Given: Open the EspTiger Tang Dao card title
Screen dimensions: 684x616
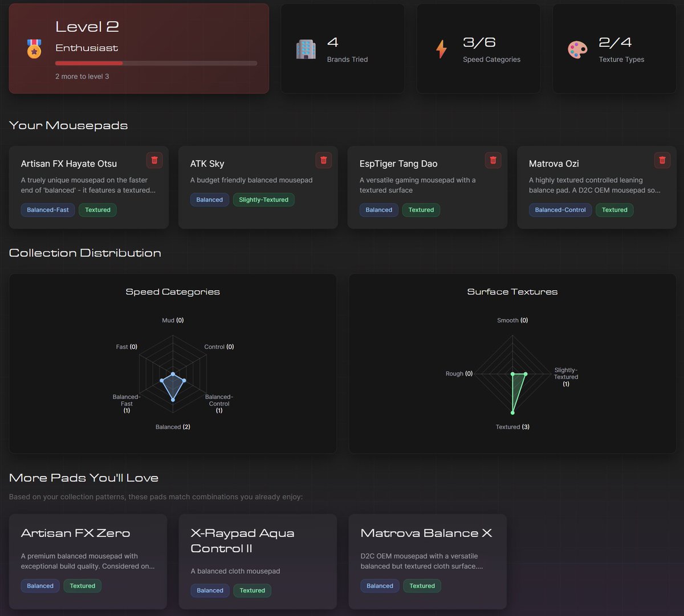Looking at the screenshot, I should click(398, 164).
